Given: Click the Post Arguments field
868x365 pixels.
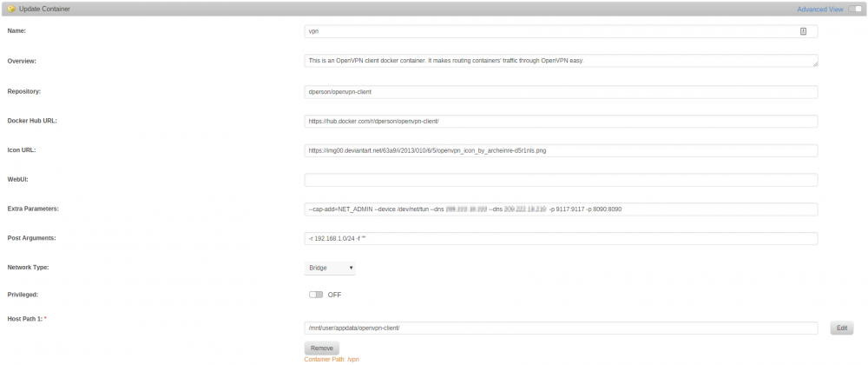Looking at the screenshot, I should click(561, 238).
